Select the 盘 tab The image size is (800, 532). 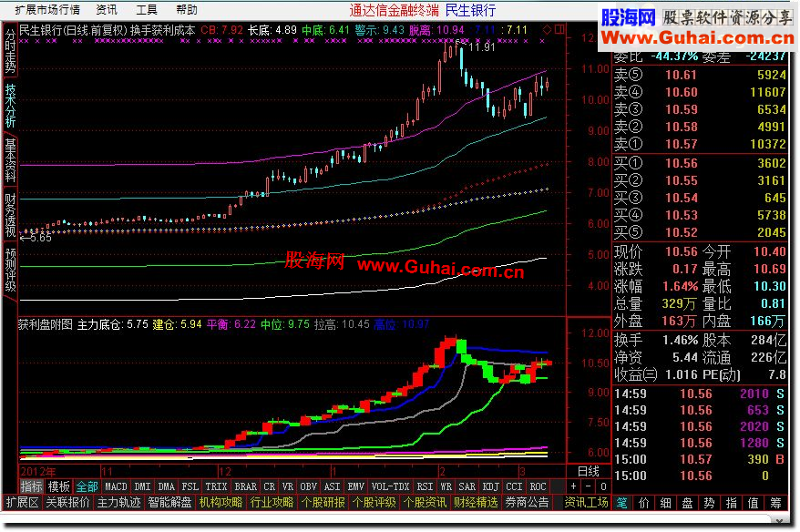click(x=688, y=503)
